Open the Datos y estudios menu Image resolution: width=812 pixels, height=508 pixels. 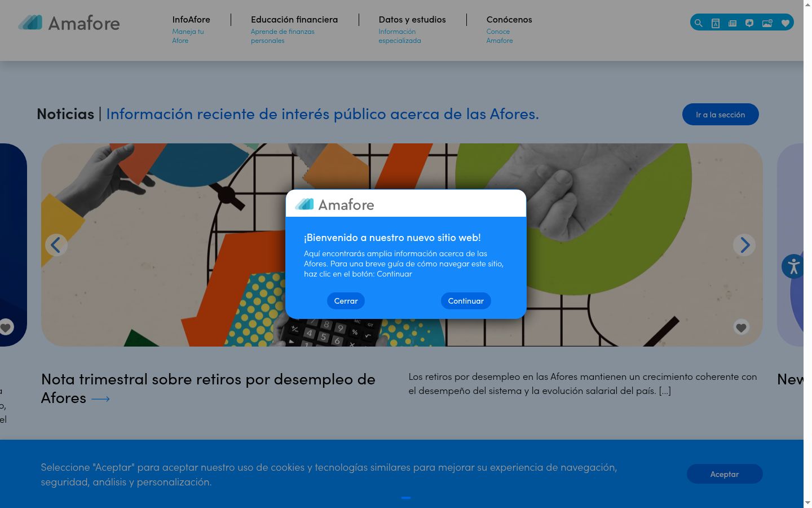pyautogui.click(x=412, y=19)
